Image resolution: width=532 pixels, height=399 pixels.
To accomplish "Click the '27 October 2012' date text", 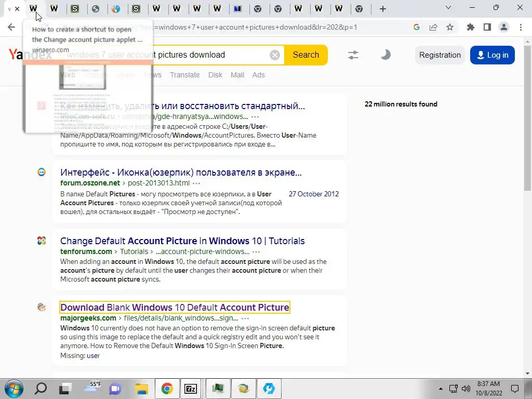I will point(314,194).
